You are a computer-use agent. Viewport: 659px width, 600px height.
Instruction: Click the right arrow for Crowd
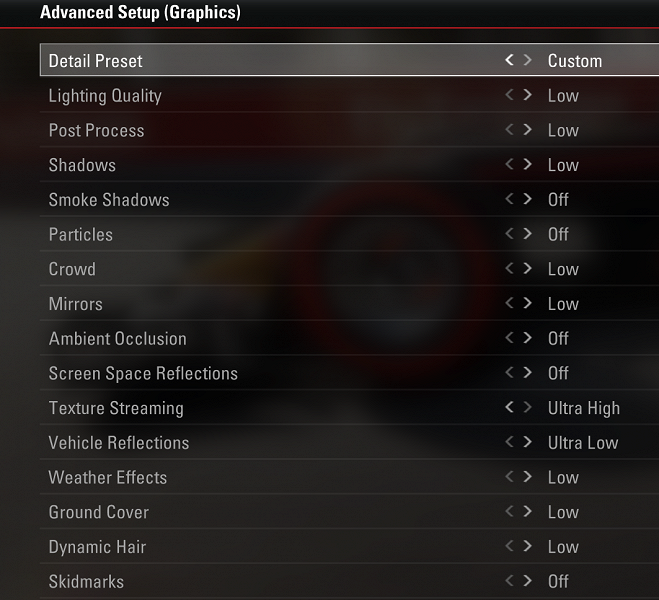[x=527, y=269]
